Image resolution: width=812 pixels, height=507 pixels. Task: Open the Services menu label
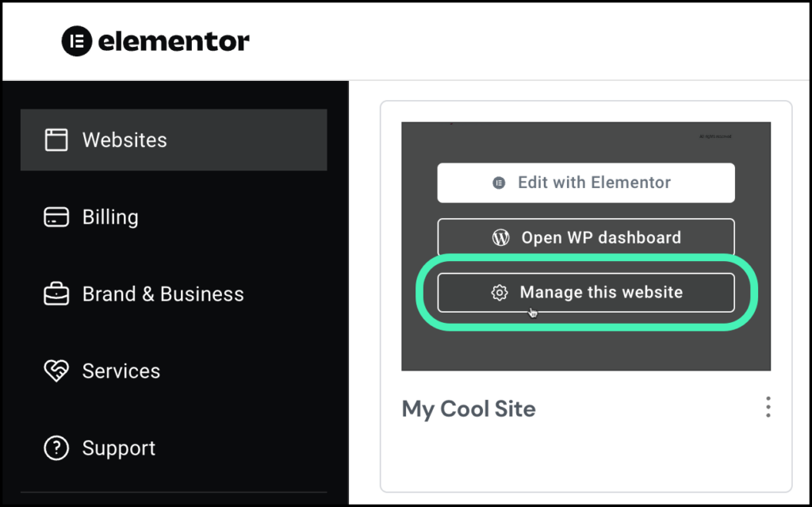121,371
